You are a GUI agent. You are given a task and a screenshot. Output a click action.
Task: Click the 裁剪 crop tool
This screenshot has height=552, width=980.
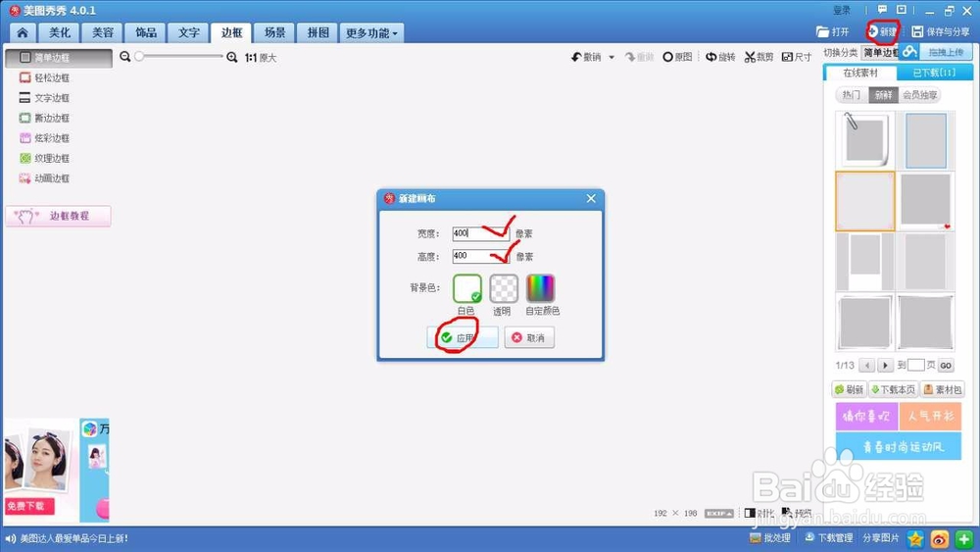click(759, 57)
